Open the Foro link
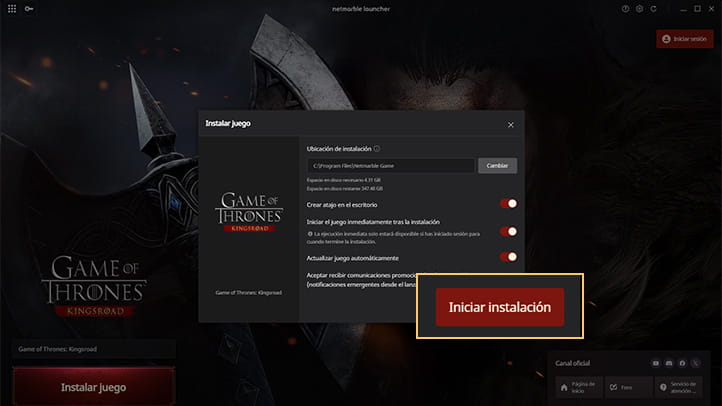 click(628, 387)
